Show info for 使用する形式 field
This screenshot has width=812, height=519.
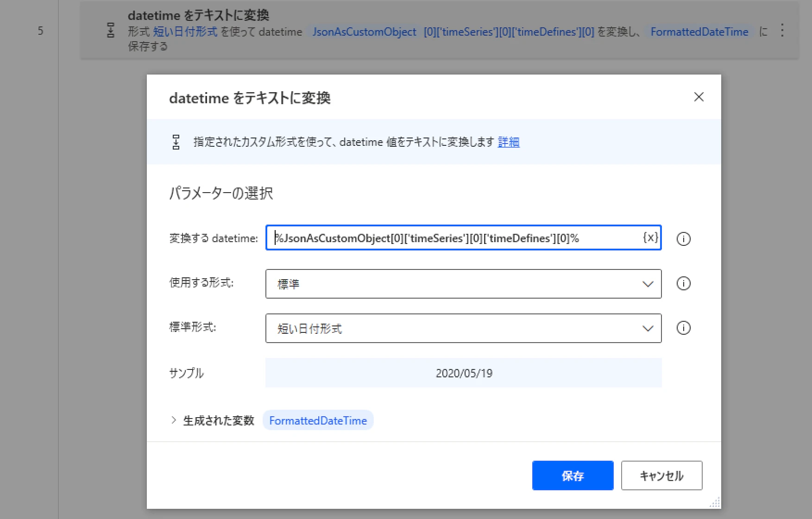pos(683,283)
